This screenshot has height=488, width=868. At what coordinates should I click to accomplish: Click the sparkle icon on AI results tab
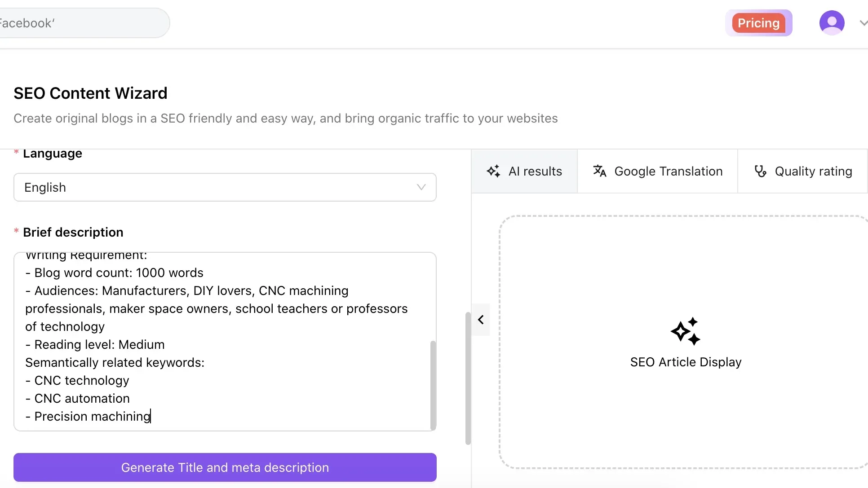[x=493, y=171]
